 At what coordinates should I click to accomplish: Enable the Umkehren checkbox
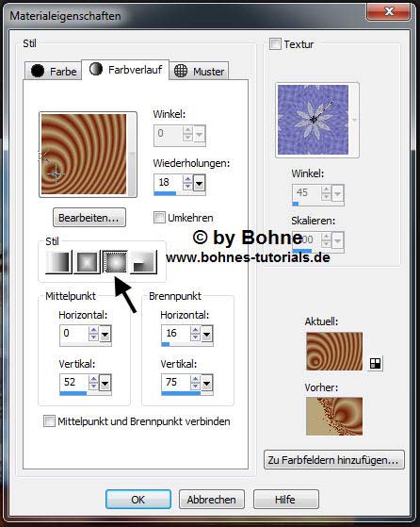159,218
